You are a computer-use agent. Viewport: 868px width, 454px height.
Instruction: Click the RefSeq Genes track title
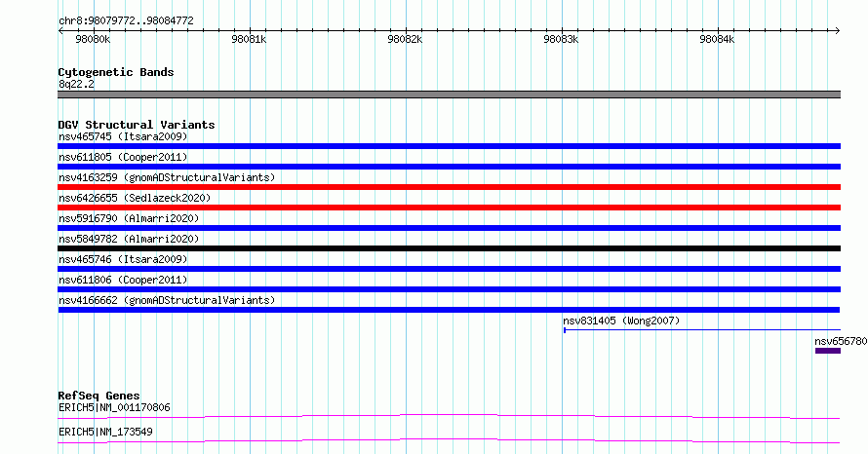(99, 396)
